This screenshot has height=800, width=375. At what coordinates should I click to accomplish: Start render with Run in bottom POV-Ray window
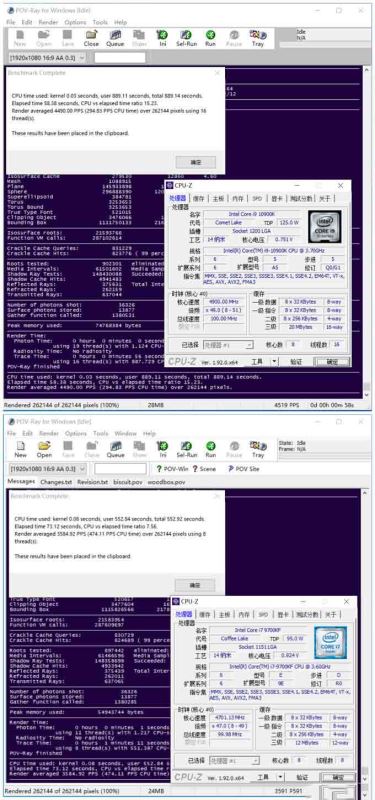point(211,449)
